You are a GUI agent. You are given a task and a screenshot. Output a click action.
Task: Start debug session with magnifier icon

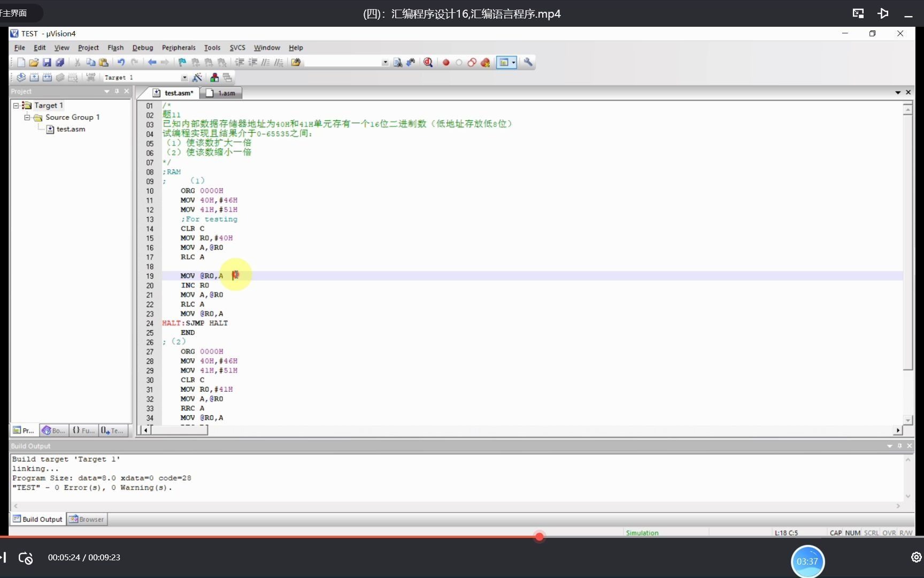click(428, 63)
